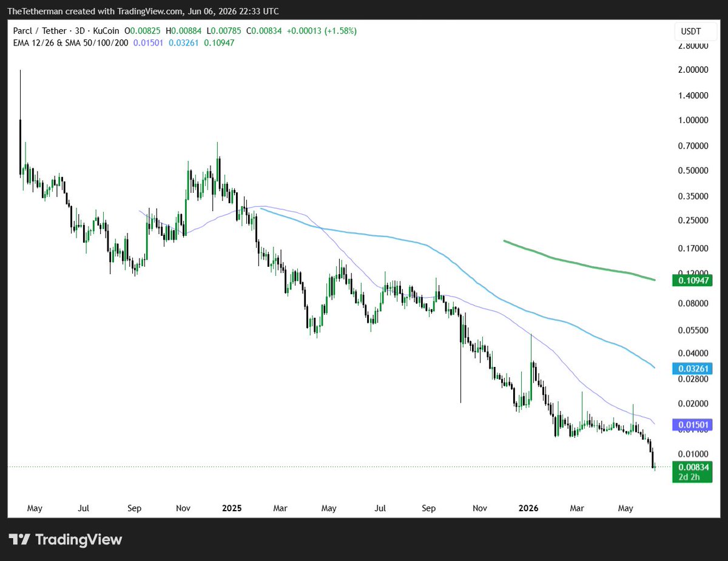Click 0.35000 on the price axis
Viewport: 728px width, 561px height.
[694, 197]
